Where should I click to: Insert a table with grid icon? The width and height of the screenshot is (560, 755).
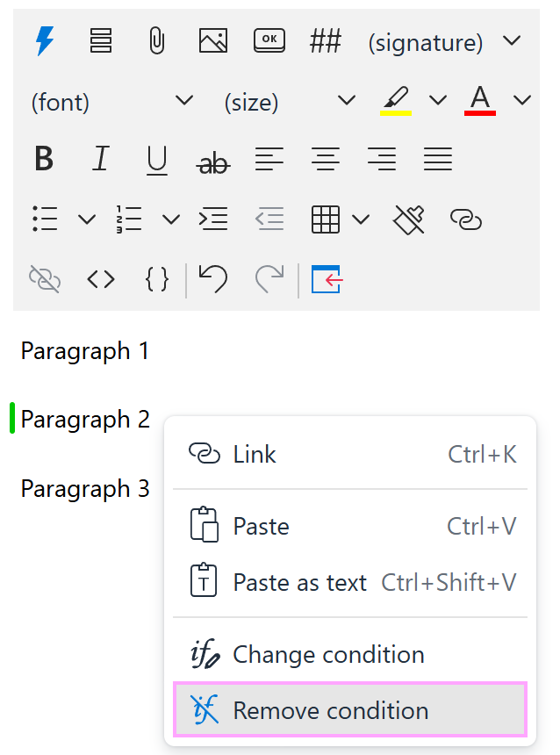pos(326,219)
